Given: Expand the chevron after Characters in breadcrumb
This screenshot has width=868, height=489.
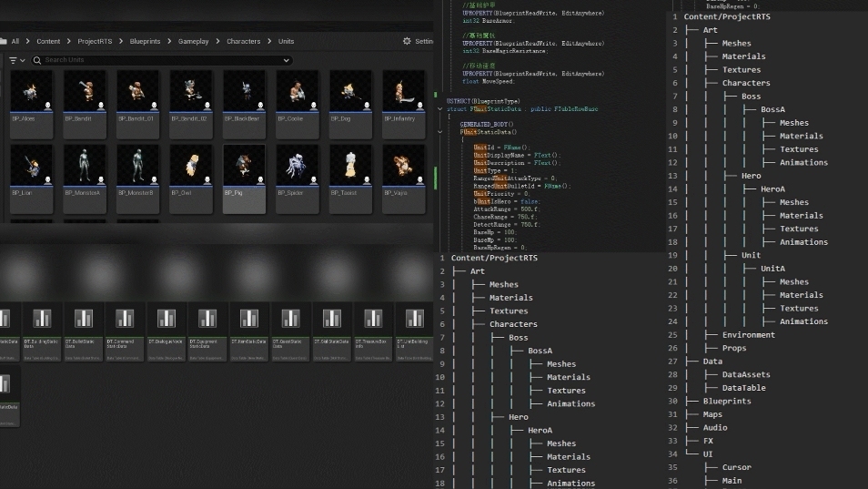Looking at the screenshot, I should [269, 41].
